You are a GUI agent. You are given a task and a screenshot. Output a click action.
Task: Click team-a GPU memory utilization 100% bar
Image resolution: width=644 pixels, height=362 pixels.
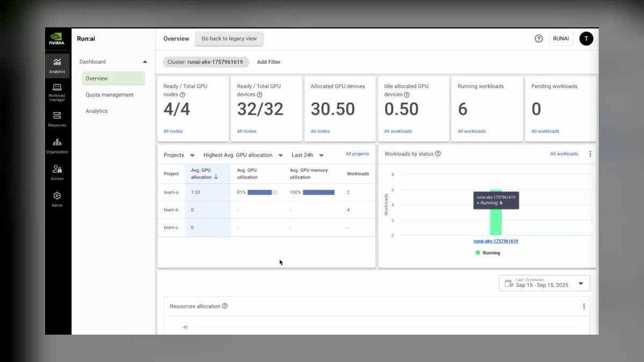[319, 192]
